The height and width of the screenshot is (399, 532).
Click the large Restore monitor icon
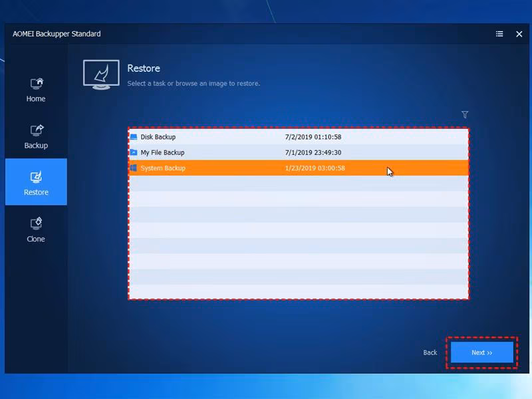click(x=101, y=74)
